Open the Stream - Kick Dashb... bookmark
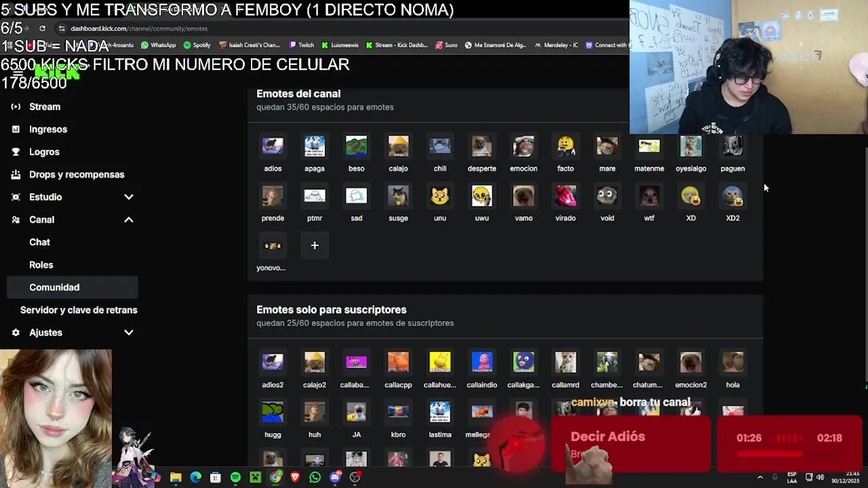 pos(396,45)
